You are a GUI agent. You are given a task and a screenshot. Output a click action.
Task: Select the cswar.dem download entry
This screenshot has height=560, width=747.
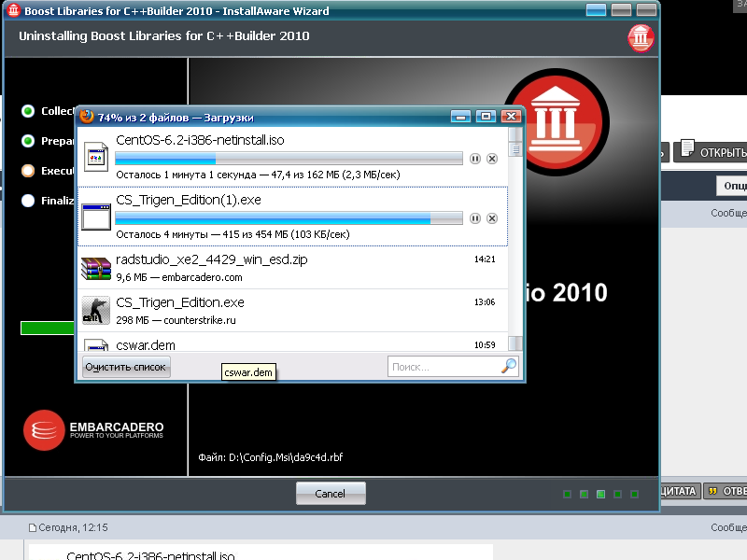[x=292, y=343]
